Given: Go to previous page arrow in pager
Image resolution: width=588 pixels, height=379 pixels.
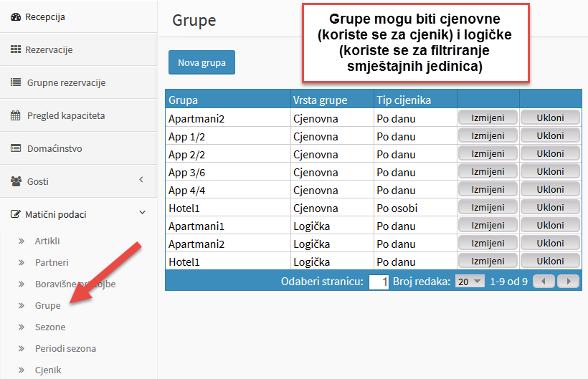Looking at the screenshot, I should click(544, 282).
